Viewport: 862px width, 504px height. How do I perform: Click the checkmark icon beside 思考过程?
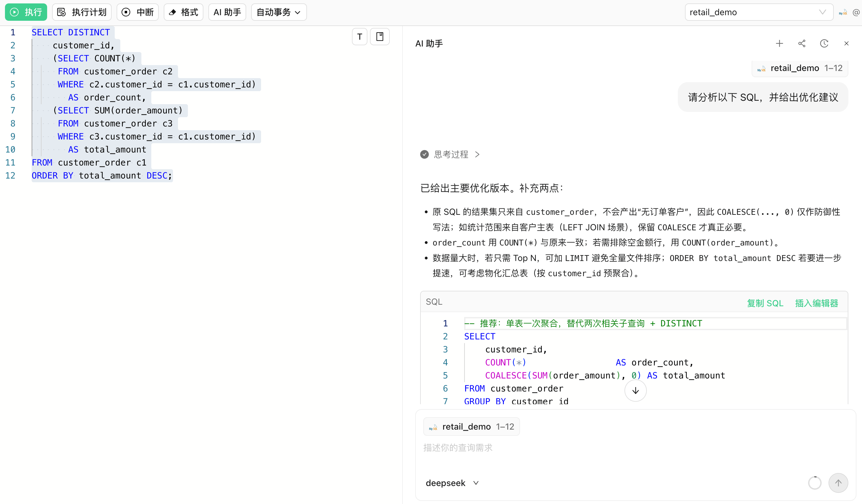click(424, 155)
